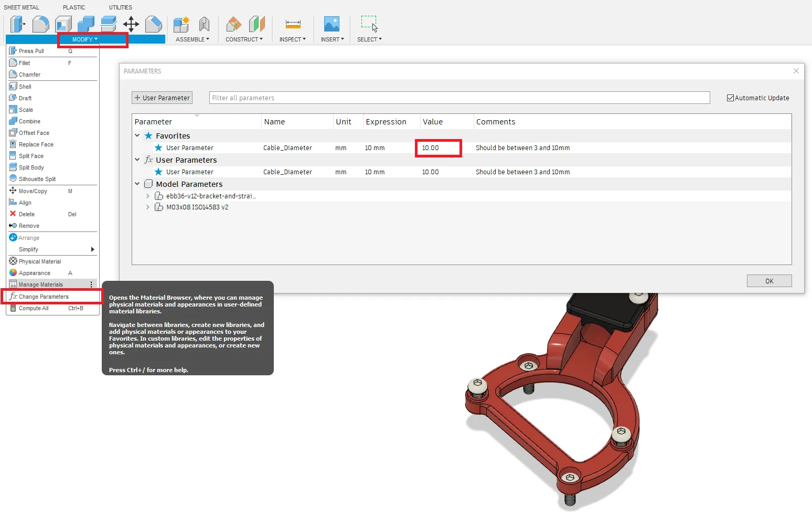Collapse the Favorites section chevron
812x517 pixels.
tap(137, 135)
